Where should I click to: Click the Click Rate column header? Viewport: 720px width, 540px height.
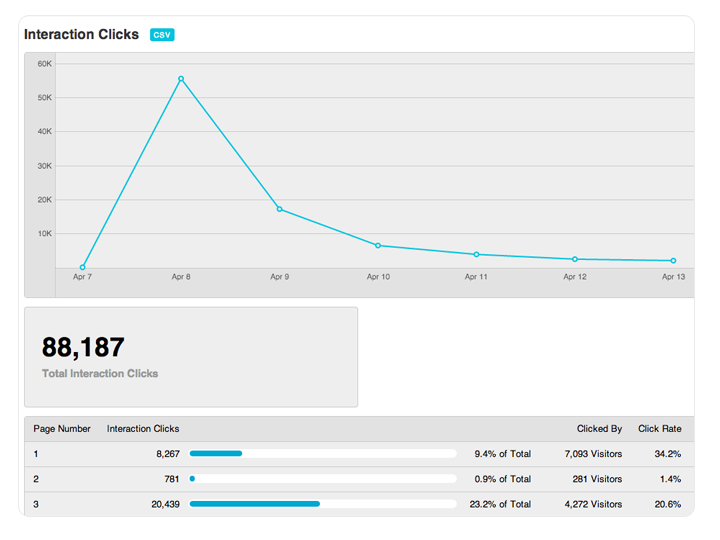point(659,429)
